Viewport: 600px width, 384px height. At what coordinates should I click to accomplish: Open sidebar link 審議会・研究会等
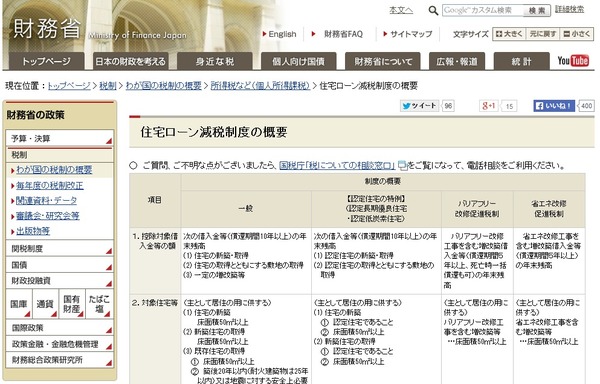coord(48,216)
